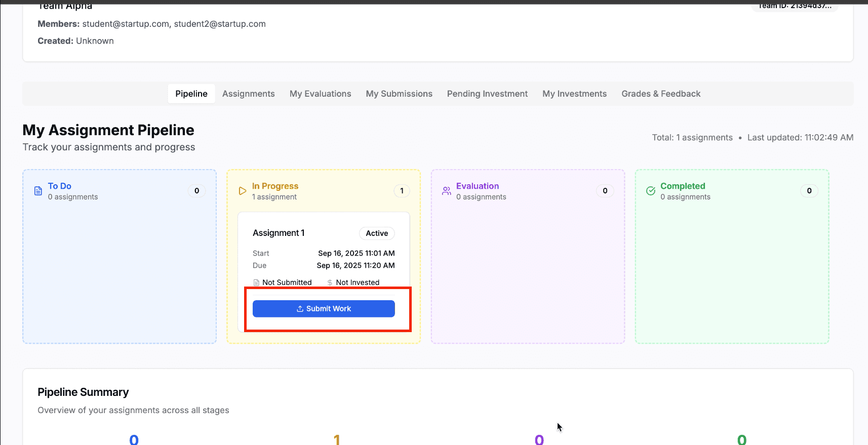Click the In Progress count badge
Screen dimensions: 868x445
coord(402,191)
